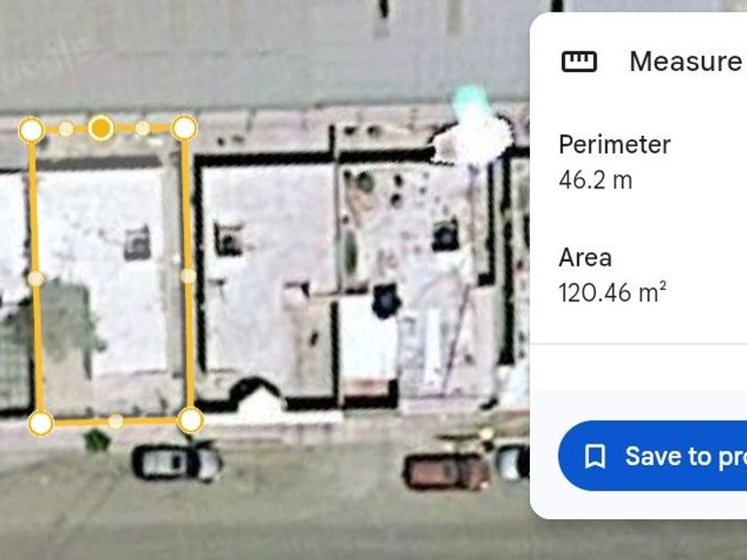Click the brown car on the street

coord(446,471)
